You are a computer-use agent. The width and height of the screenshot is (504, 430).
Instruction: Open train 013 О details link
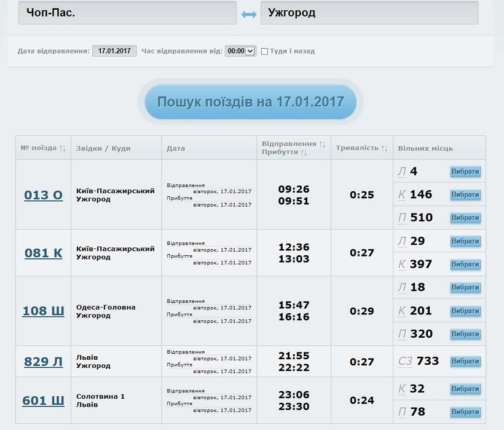coord(44,195)
